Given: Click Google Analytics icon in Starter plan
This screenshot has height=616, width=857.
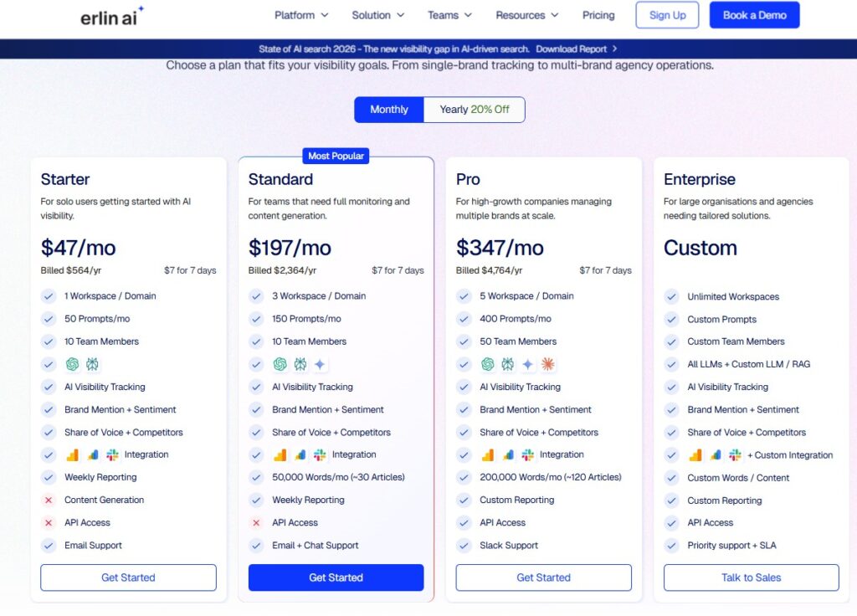Looking at the screenshot, I should (x=72, y=454).
